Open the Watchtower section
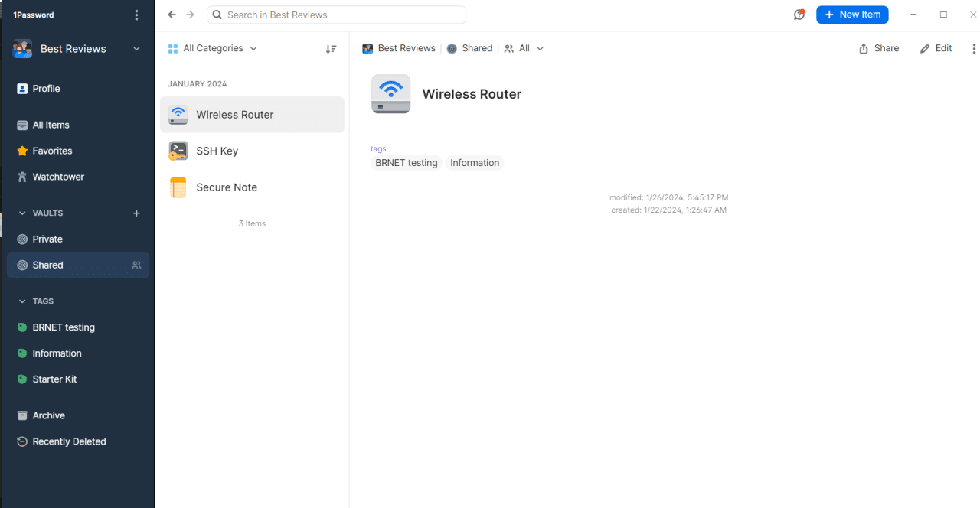The width and height of the screenshot is (980, 508). point(57,177)
